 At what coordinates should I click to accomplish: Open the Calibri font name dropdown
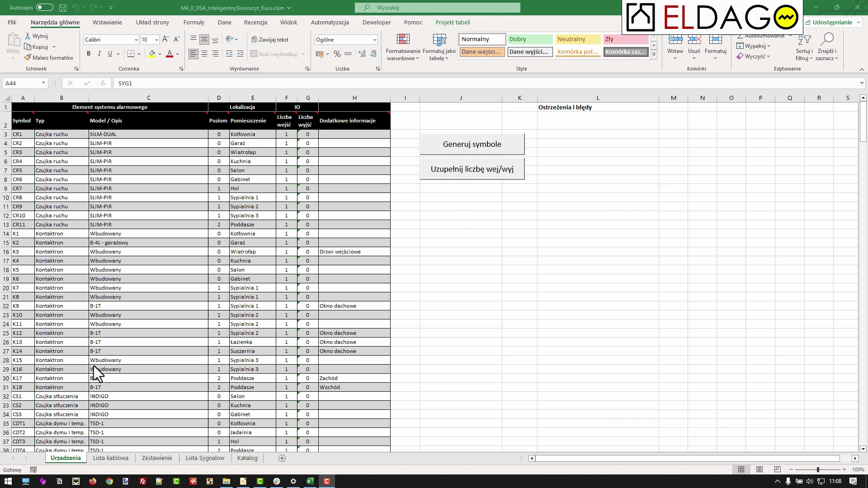click(136, 40)
